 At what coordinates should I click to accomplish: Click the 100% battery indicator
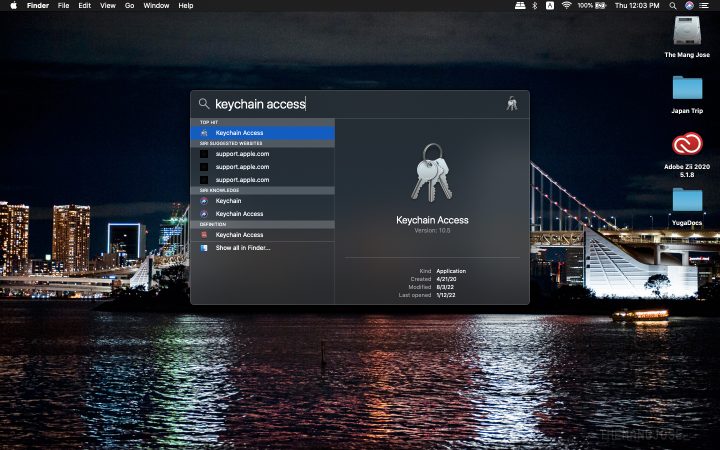click(592, 6)
